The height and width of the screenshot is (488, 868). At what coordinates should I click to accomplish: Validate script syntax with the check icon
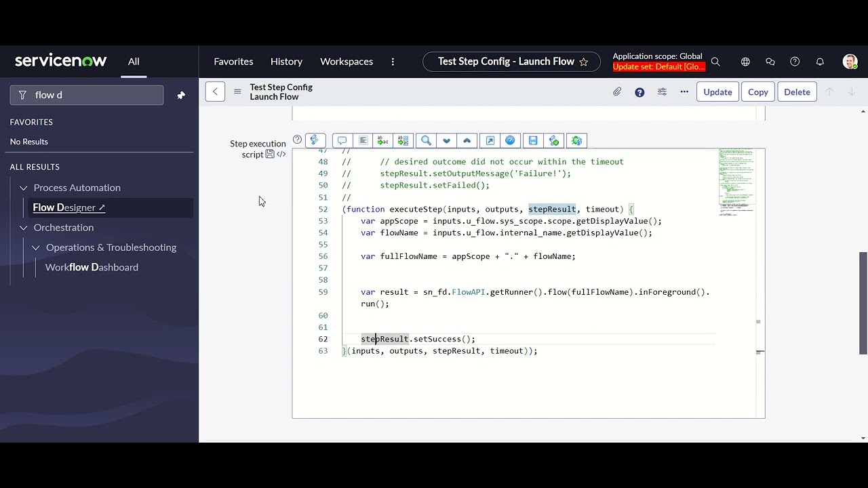pyautogui.click(x=553, y=140)
